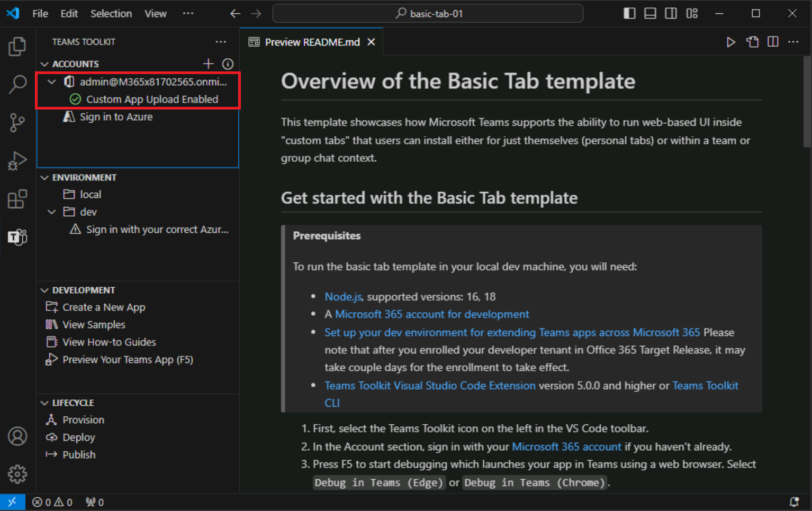Click the README preview vertical scrollbar

click(807, 102)
